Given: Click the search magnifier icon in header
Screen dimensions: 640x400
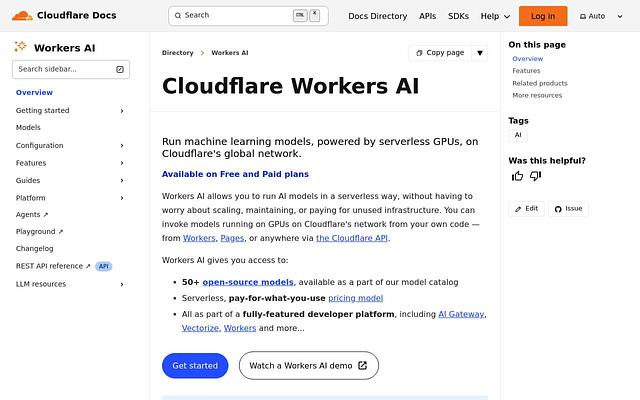Looking at the screenshot, I should coord(178,16).
